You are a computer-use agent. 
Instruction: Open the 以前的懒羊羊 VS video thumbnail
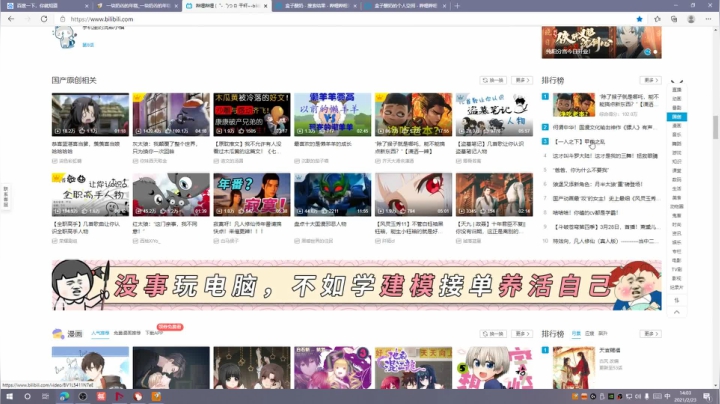pos(332,114)
